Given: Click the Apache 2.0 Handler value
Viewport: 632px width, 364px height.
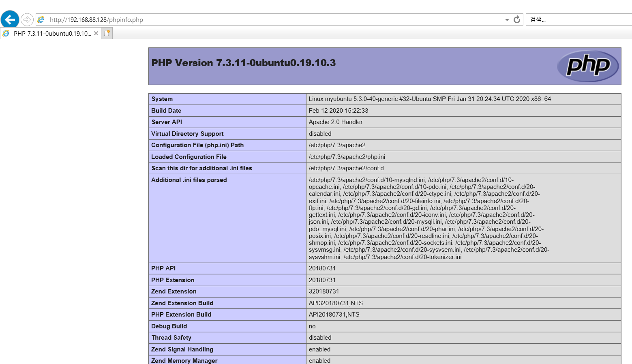Looking at the screenshot, I should click(336, 122).
